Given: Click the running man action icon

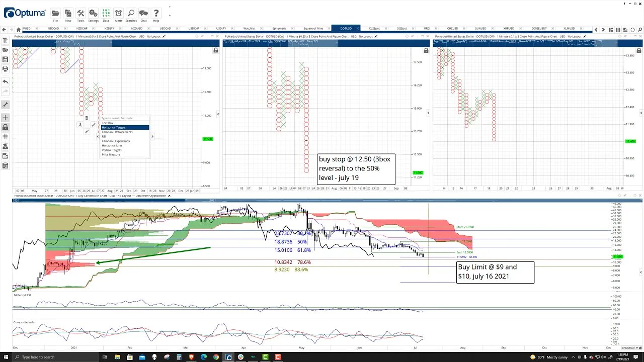Looking at the screenshot, I should (80, 125).
